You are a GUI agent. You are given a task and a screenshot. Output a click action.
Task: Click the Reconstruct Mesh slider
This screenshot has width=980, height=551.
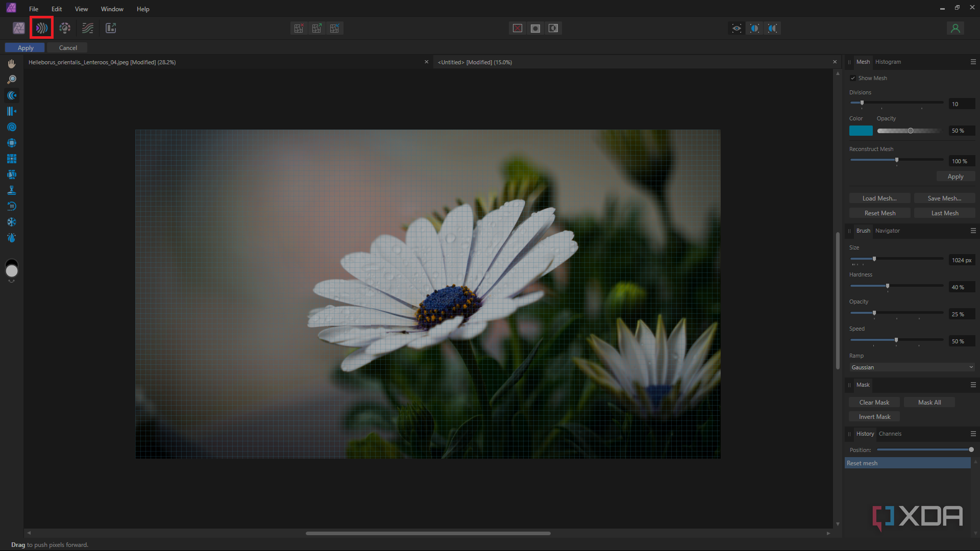click(897, 160)
